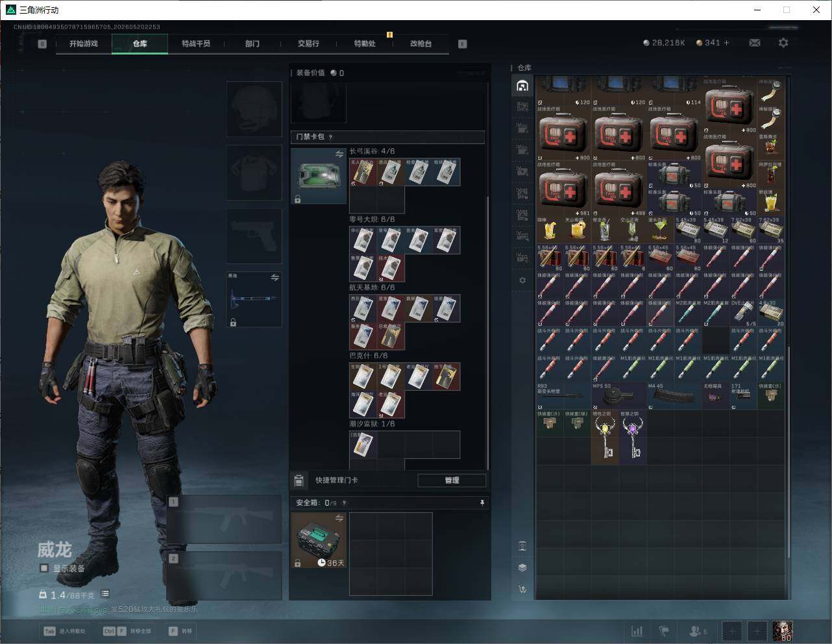Open the warehouse sidebar gear icon
The height and width of the screenshot is (644, 832).
click(x=522, y=280)
